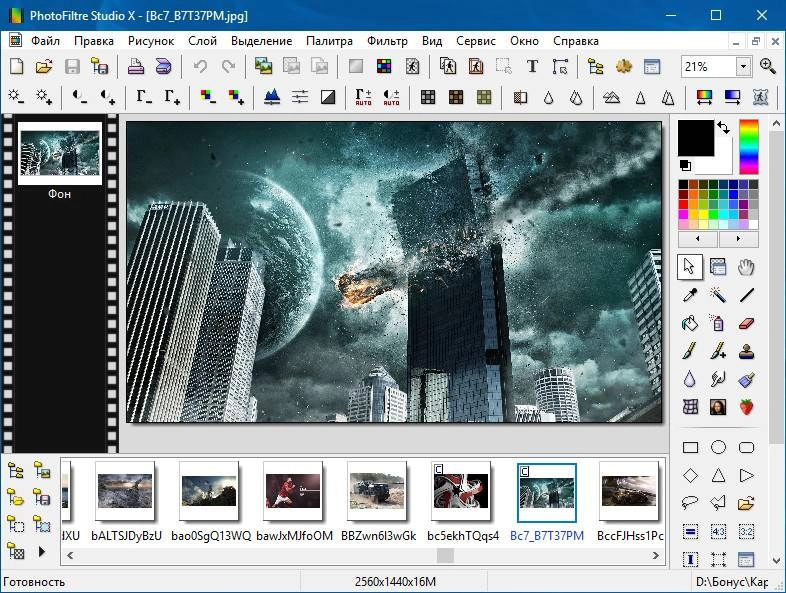Open the zoom percentage dropdown
The height and width of the screenshot is (593, 786).
743,66
